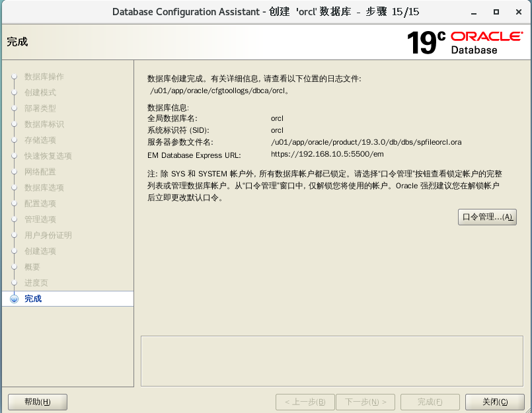Click the step circle beside 网络配置
This screenshot has height=413, width=532.
click(x=15, y=172)
